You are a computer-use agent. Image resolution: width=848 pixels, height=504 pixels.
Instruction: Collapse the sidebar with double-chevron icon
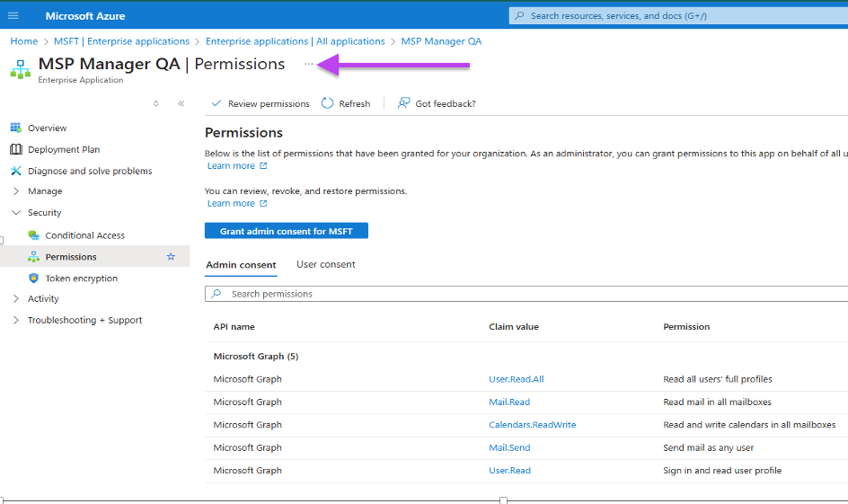point(181,103)
